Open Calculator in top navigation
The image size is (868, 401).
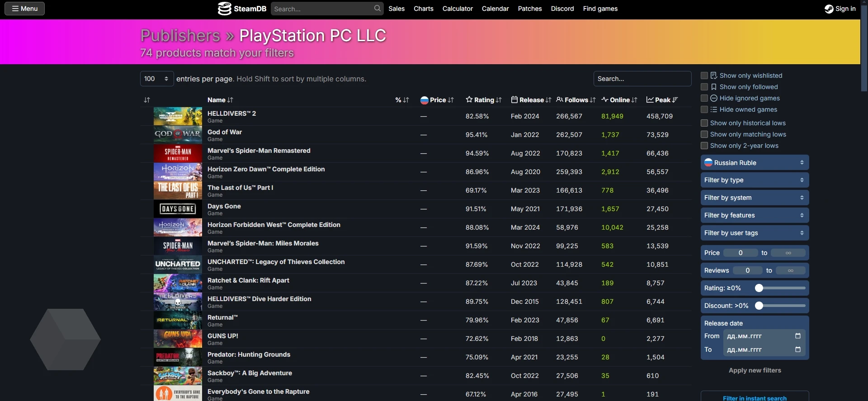click(458, 9)
